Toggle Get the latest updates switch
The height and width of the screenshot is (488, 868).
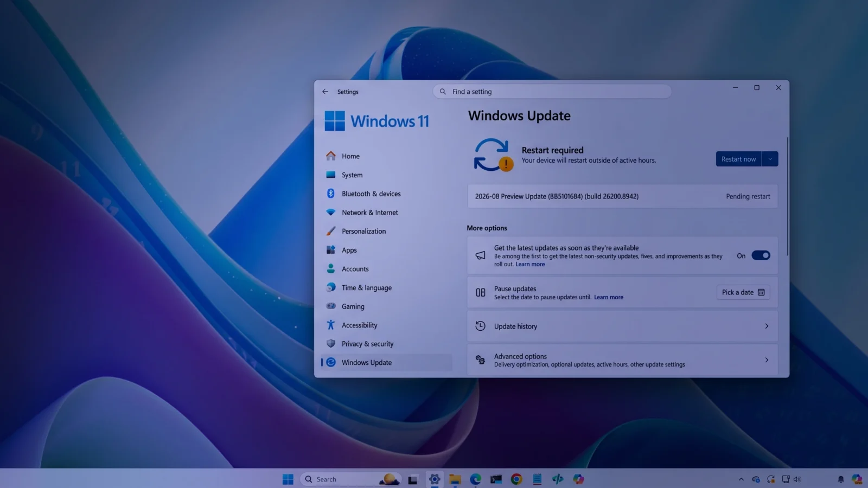pos(761,255)
